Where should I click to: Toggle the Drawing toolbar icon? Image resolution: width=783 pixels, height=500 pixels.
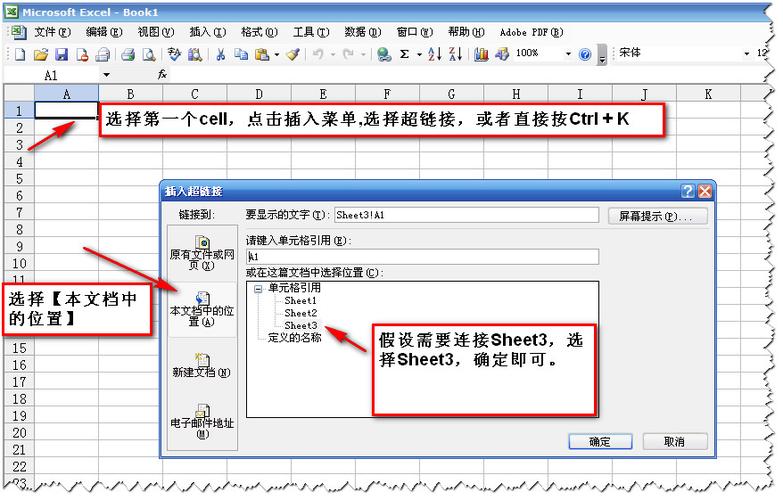click(x=501, y=54)
